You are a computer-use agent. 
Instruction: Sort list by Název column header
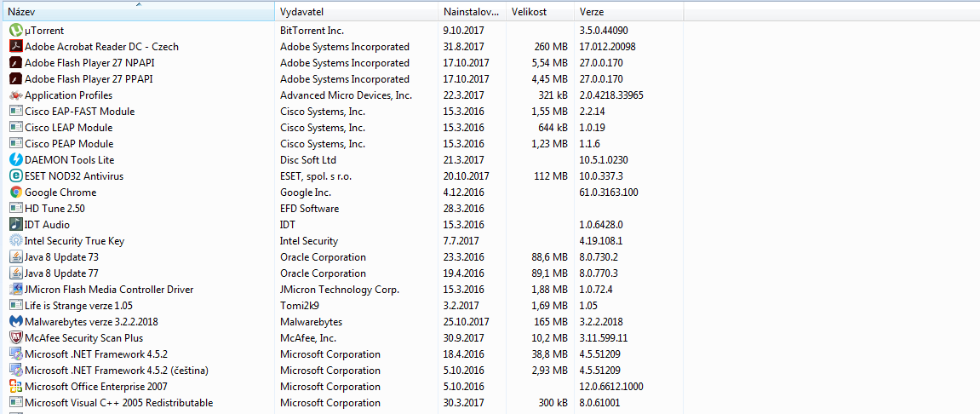(136, 12)
